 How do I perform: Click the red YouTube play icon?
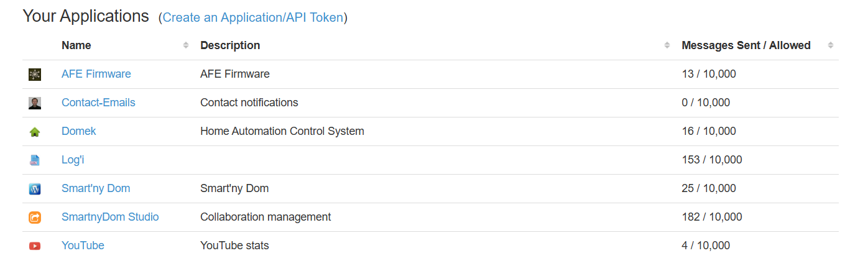(x=35, y=246)
